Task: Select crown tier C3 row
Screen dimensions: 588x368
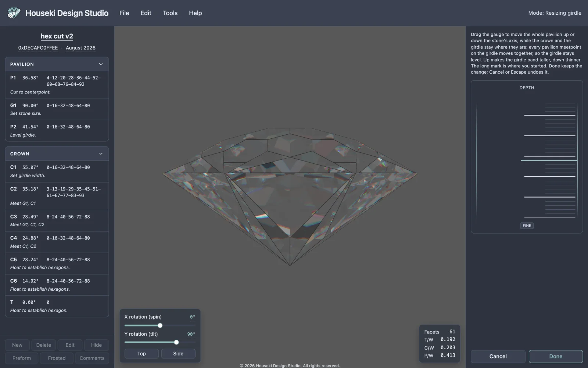Action: click(x=57, y=220)
